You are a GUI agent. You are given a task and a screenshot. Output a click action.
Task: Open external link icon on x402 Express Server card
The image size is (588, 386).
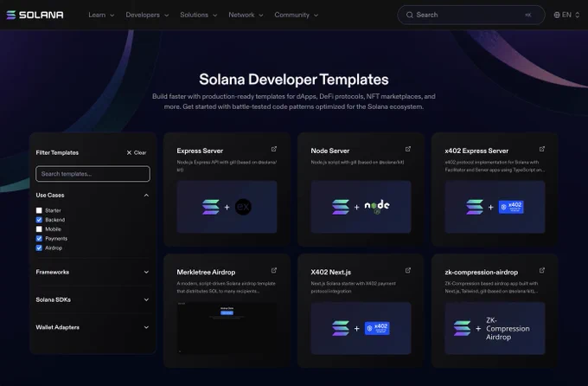[x=542, y=149]
